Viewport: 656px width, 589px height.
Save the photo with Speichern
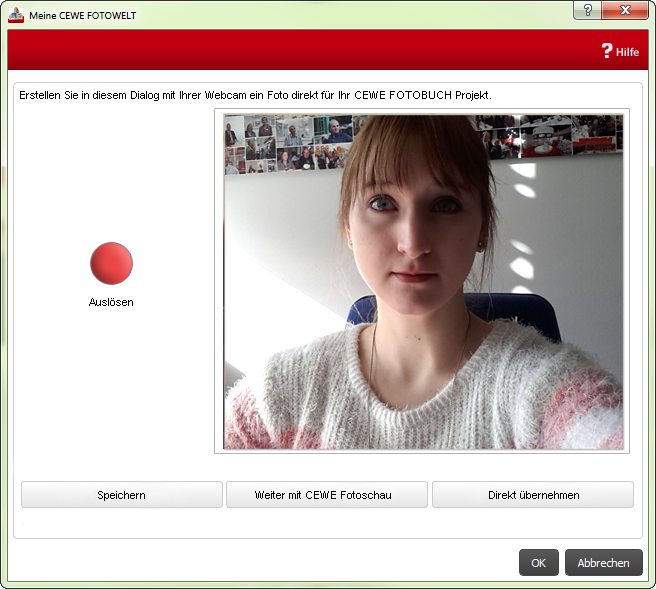[x=121, y=495]
